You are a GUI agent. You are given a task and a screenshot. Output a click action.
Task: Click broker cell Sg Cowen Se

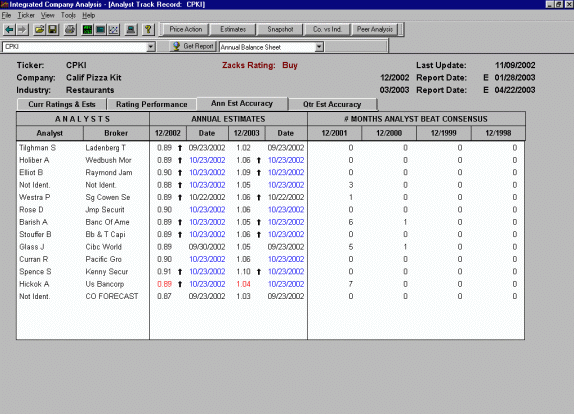[x=108, y=197]
